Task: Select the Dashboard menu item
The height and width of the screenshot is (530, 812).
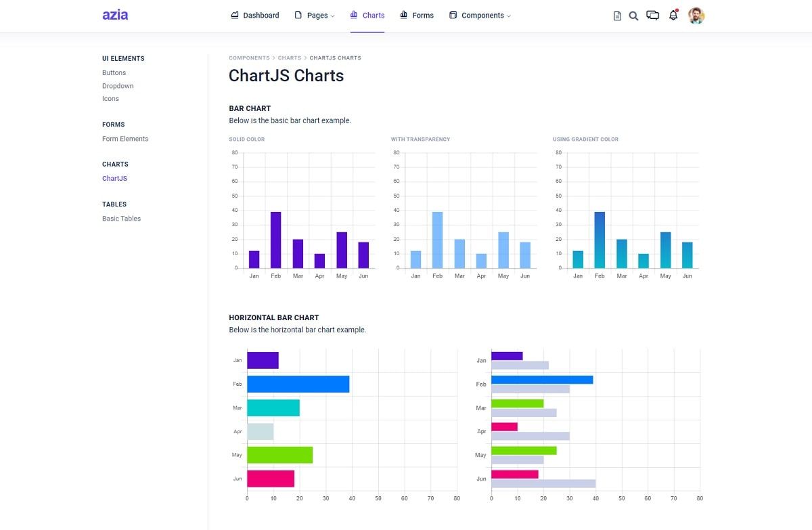Action: pos(261,14)
